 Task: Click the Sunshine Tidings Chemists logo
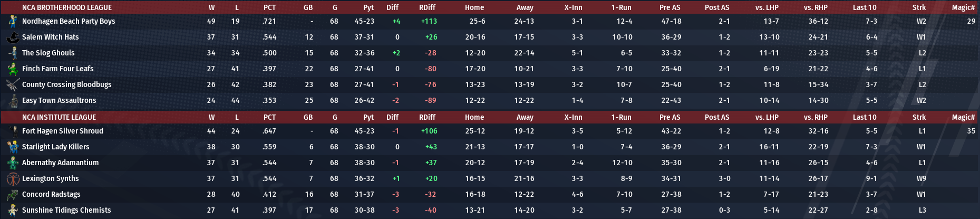click(x=13, y=210)
